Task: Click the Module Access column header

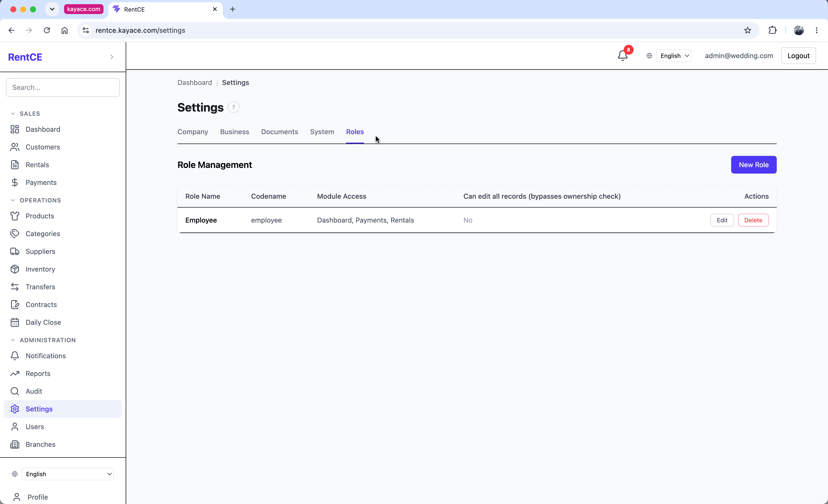Action: coord(341,196)
